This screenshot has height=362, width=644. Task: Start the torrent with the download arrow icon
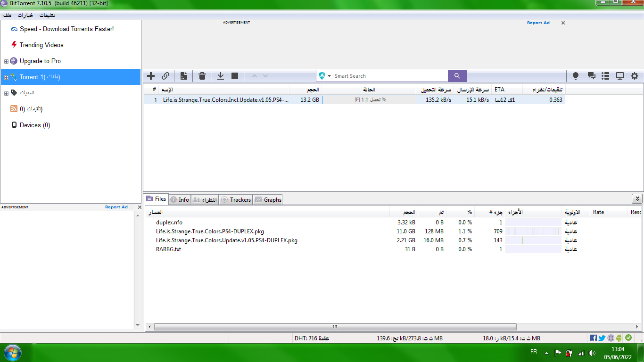[220, 76]
